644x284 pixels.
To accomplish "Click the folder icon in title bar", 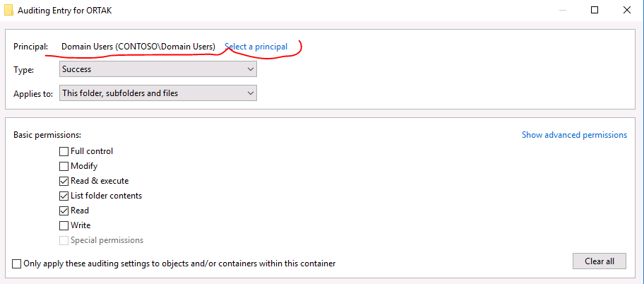I will pyautogui.click(x=8, y=11).
